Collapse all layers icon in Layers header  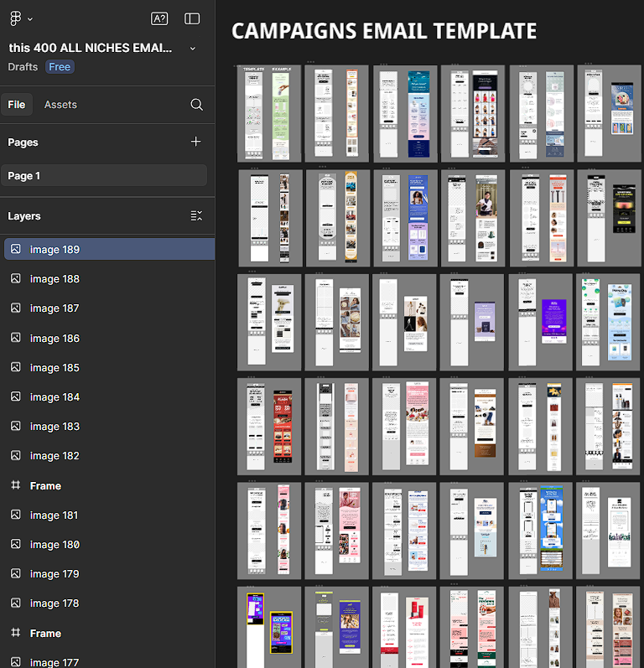[x=196, y=215]
